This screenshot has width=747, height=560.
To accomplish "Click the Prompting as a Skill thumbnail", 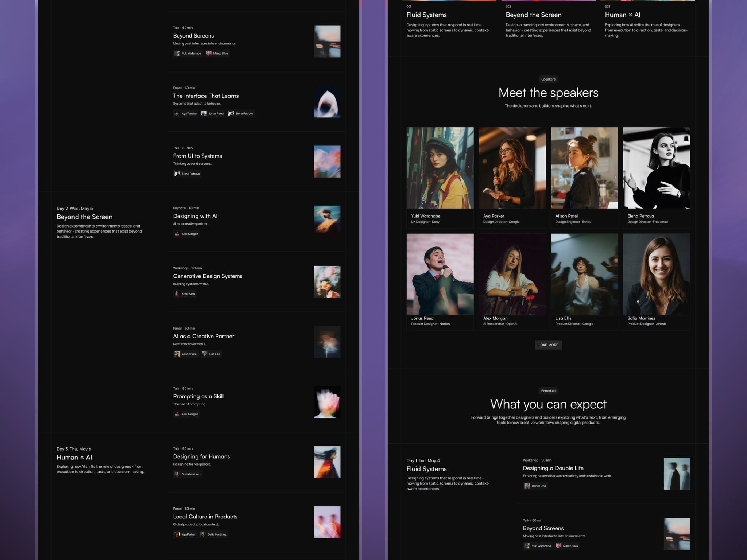I will [x=327, y=402].
